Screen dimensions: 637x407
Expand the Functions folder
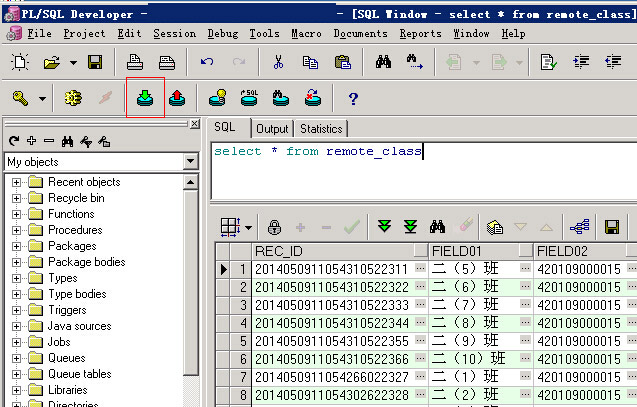16,214
